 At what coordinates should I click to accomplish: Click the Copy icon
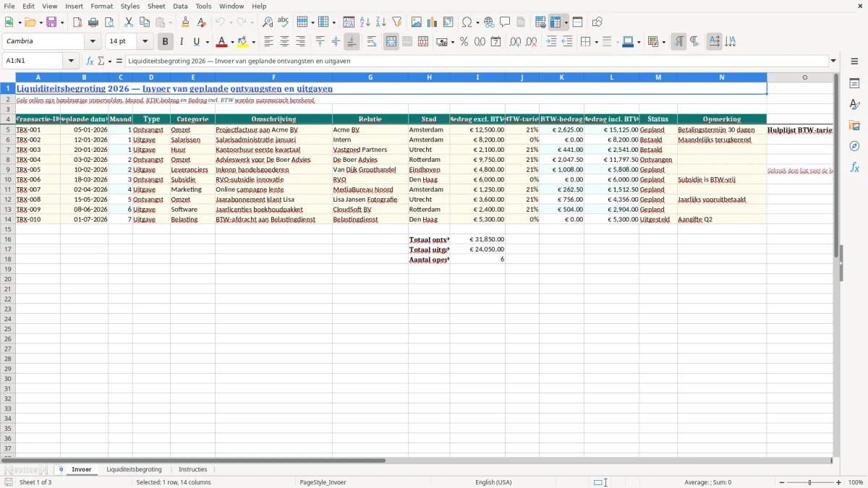pos(145,22)
